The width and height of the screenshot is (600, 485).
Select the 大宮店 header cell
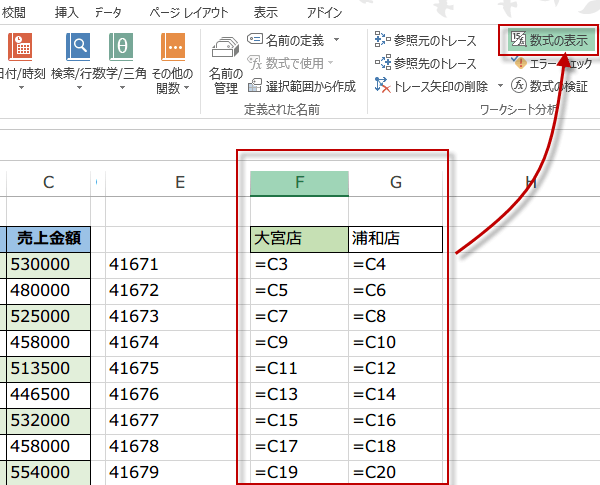pyautogui.click(x=299, y=239)
